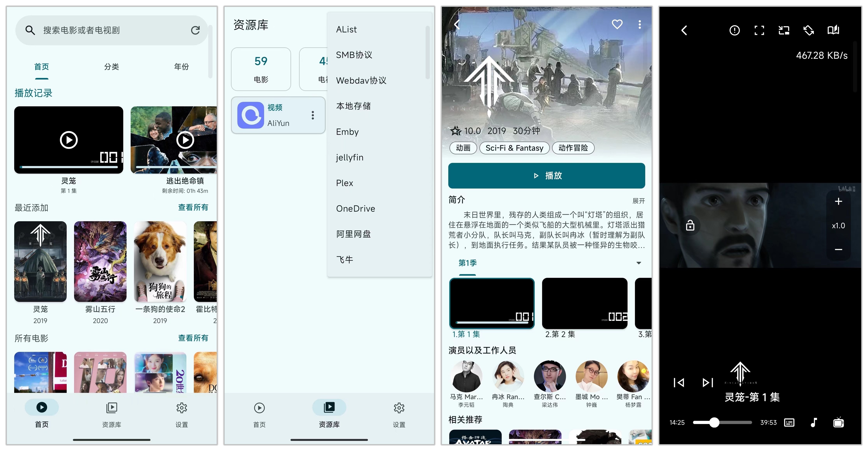Open detail page overflow menu
Screen dimensions: 868x451
(640, 24)
